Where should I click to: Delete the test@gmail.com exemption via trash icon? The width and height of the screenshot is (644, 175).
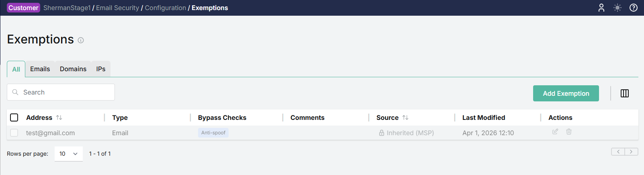pyautogui.click(x=569, y=132)
